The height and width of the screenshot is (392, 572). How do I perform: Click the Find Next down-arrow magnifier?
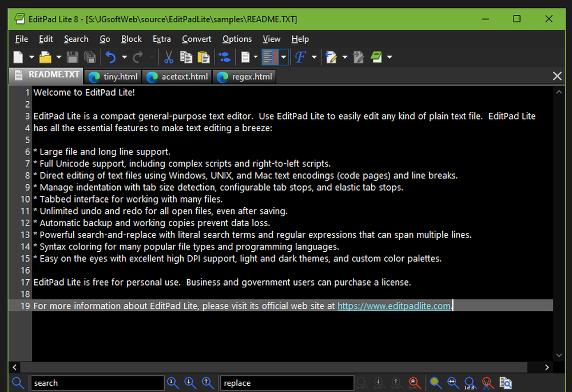[190, 383]
